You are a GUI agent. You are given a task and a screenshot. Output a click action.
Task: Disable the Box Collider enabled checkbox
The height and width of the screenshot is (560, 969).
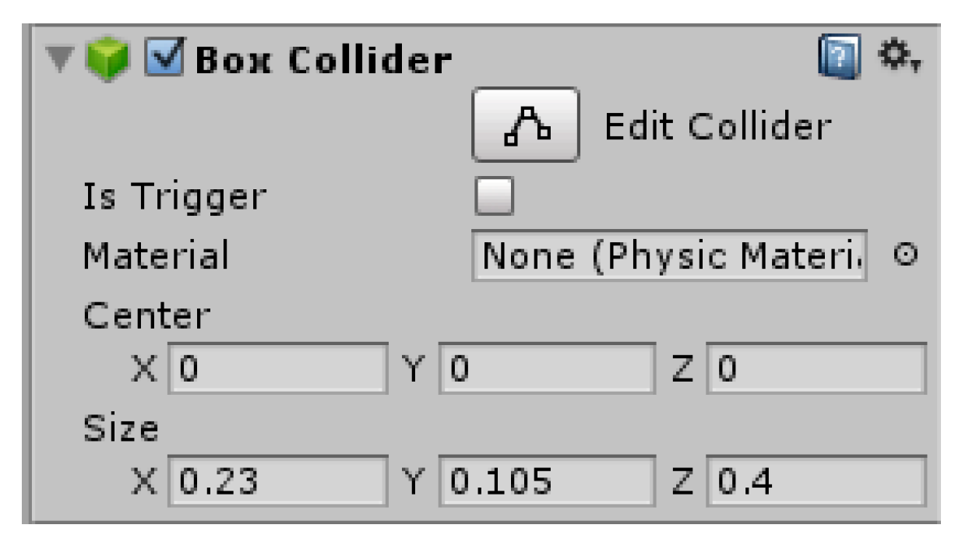tap(164, 58)
